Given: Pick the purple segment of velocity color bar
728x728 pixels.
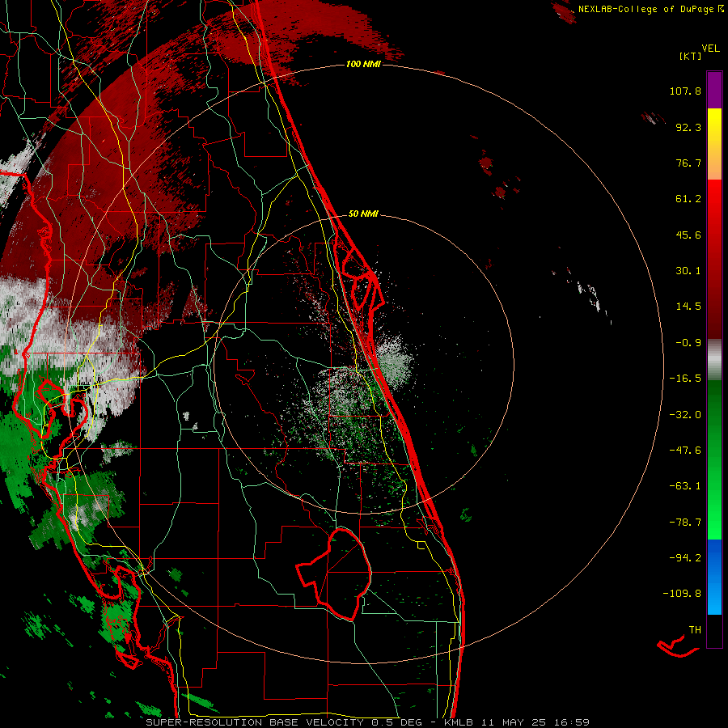Looking at the screenshot, I should click(714, 91).
